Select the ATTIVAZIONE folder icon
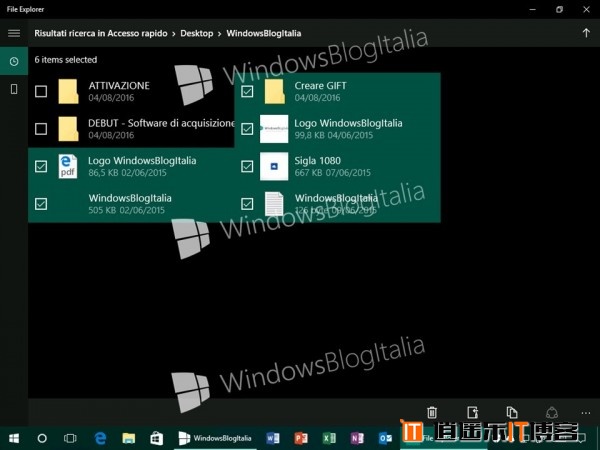The width and height of the screenshot is (600, 450). pyautogui.click(x=68, y=91)
